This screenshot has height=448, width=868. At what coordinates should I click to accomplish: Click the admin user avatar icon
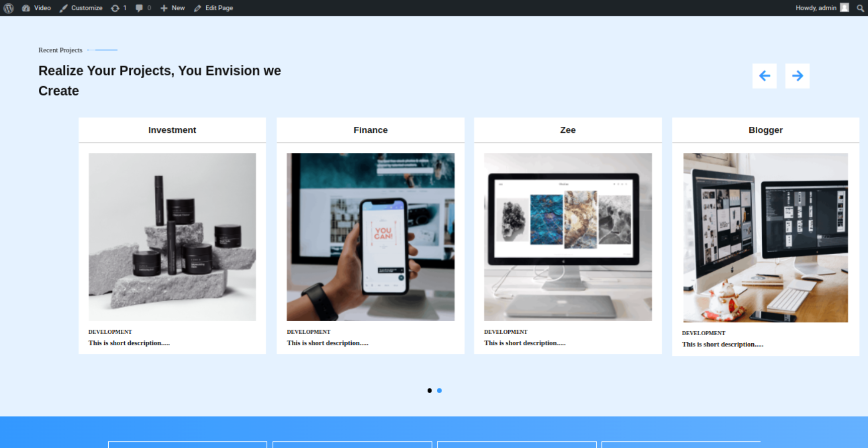coord(844,8)
